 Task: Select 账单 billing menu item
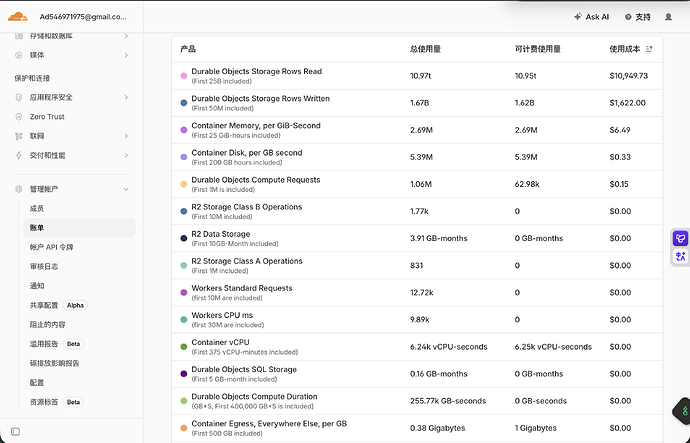coord(79,228)
